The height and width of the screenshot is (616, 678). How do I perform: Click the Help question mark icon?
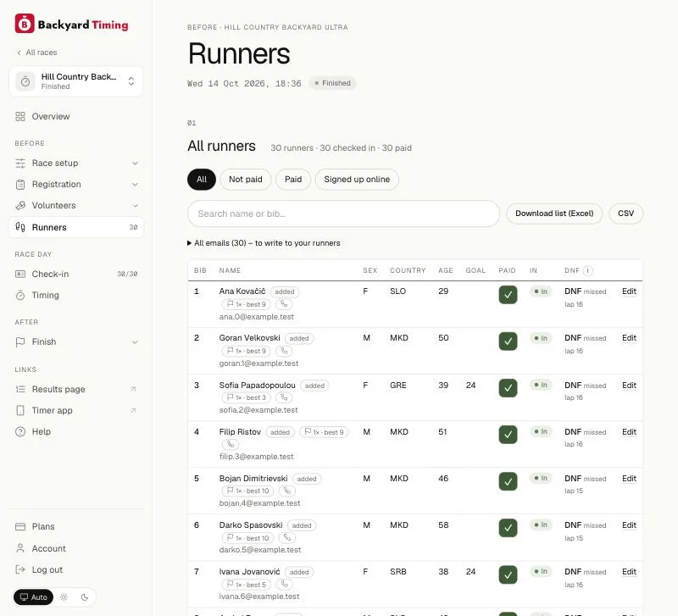coord(20,431)
